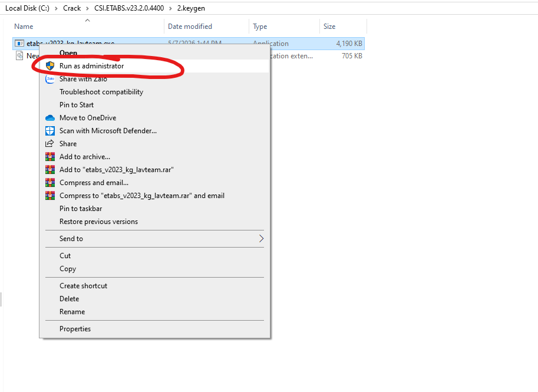Screen dimensions: 538x392
Task: Click the Microsoft Defender shield icon
Action: (x=50, y=131)
